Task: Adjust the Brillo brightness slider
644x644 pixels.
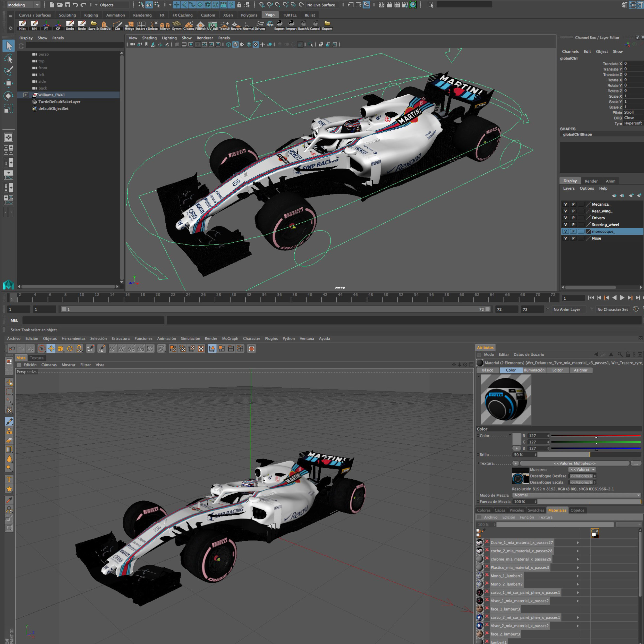Action: coord(589,455)
